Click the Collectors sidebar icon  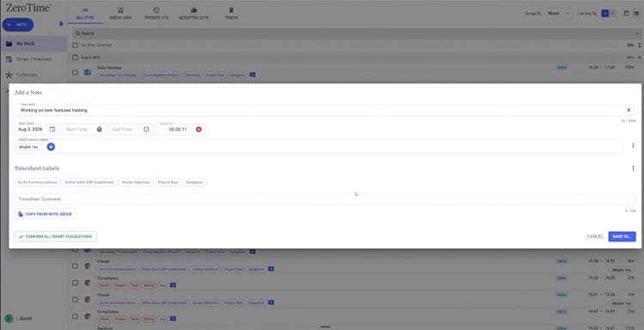pos(9,75)
